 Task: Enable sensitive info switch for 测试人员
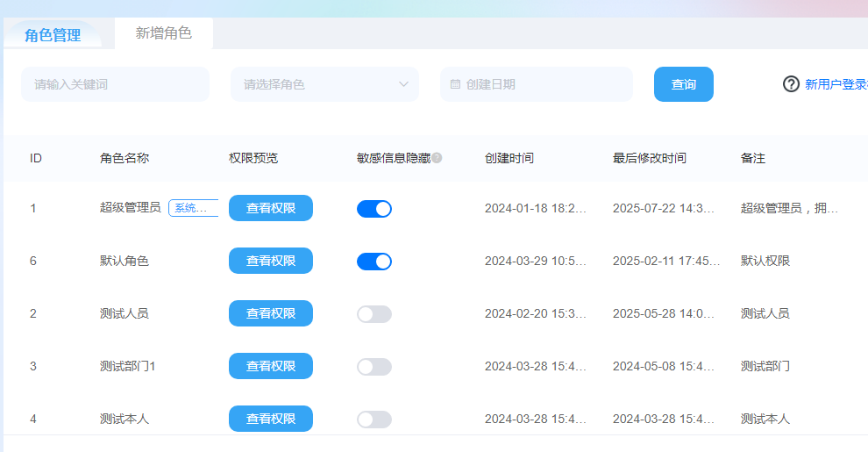pos(374,314)
